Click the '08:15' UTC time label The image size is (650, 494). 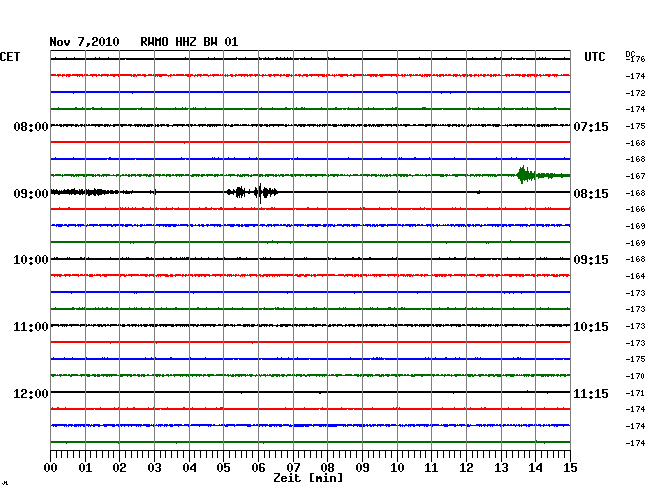(591, 194)
